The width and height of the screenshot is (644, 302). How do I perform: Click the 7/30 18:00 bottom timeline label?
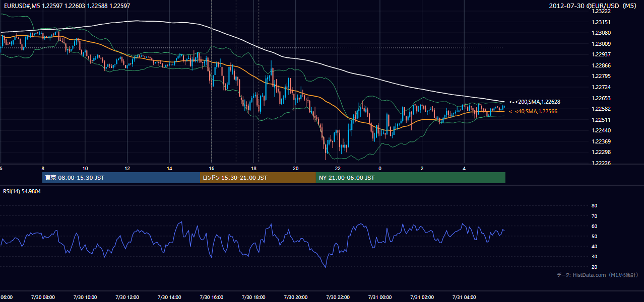(x=253, y=297)
